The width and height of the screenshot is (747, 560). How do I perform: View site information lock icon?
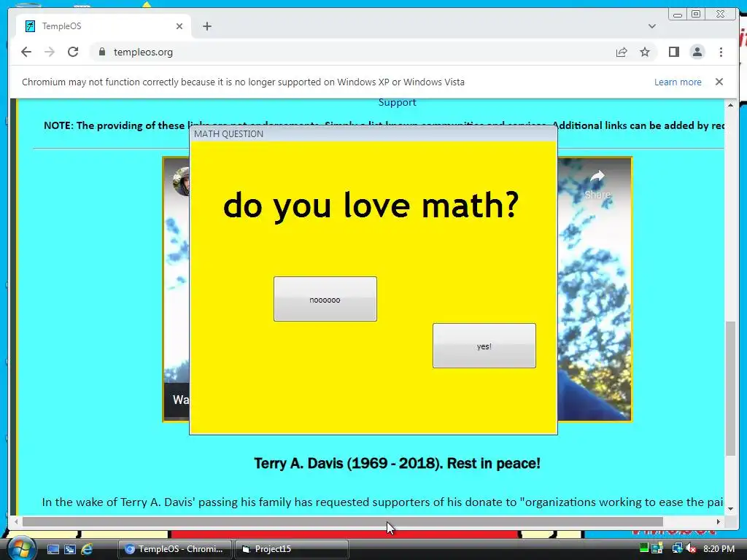(x=101, y=52)
